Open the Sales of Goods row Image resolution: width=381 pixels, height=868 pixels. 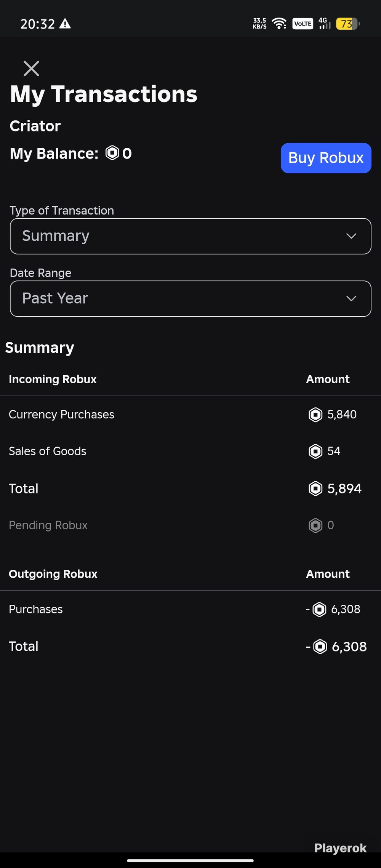[x=190, y=451]
